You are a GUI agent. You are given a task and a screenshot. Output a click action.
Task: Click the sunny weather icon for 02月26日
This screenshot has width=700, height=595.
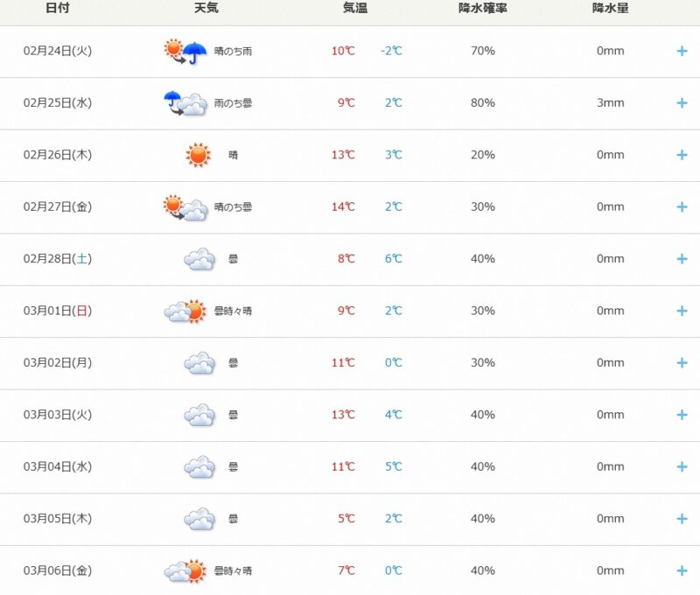[x=199, y=155]
